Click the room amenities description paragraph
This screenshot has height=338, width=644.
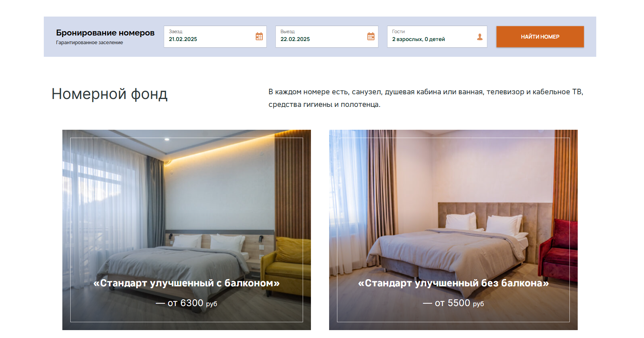pyautogui.click(x=426, y=98)
